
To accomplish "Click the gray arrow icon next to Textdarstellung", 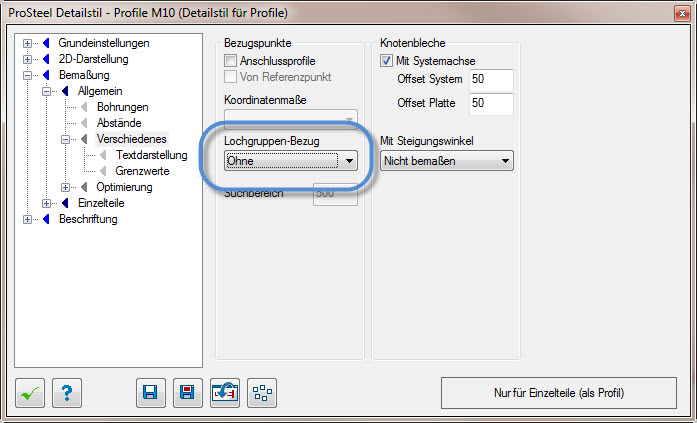I will [104, 155].
